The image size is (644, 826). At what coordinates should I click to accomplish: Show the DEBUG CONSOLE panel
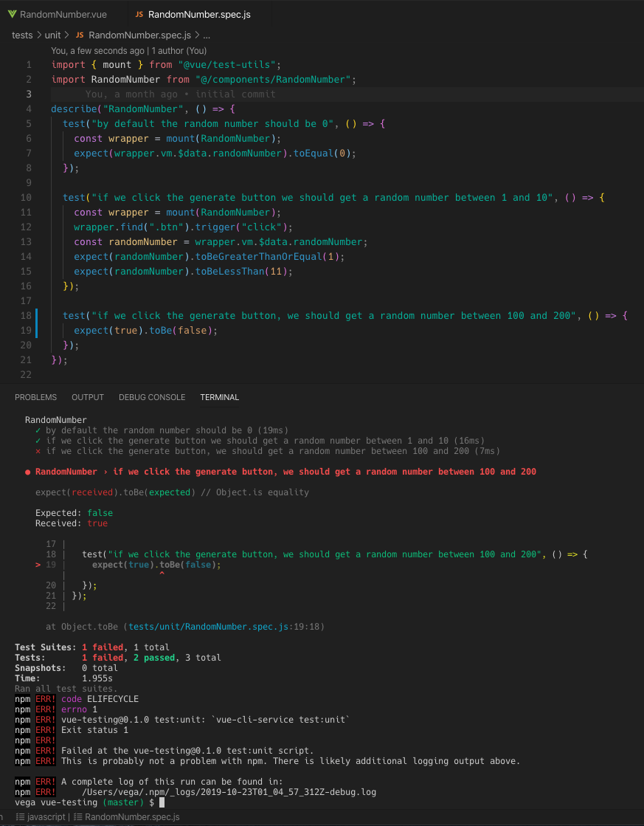152,397
